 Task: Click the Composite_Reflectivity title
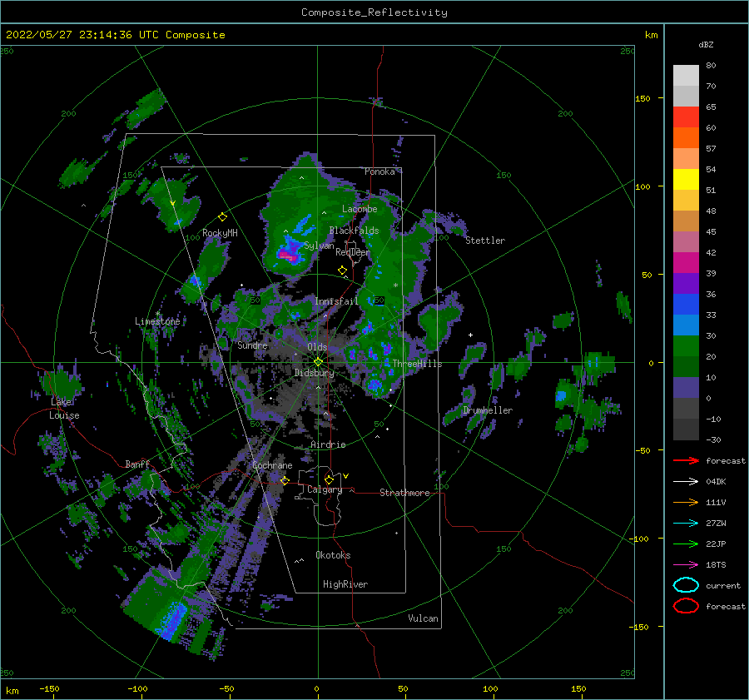tap(374, 12)
